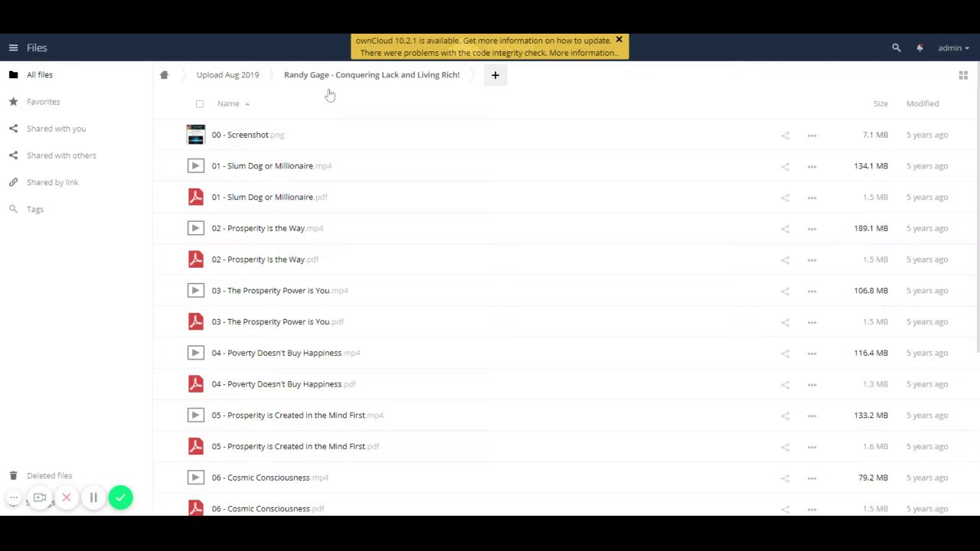More actions for 01 Slum Dog mp4
This screenshot has width=980, height=551.
(812, 167)
